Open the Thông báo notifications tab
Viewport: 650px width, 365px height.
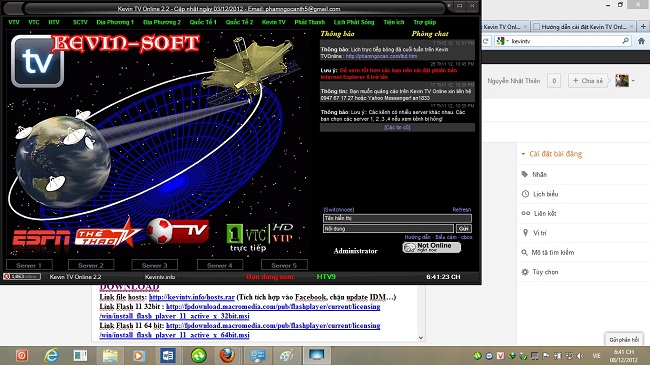pyautogui.click(x=337, y=34)
